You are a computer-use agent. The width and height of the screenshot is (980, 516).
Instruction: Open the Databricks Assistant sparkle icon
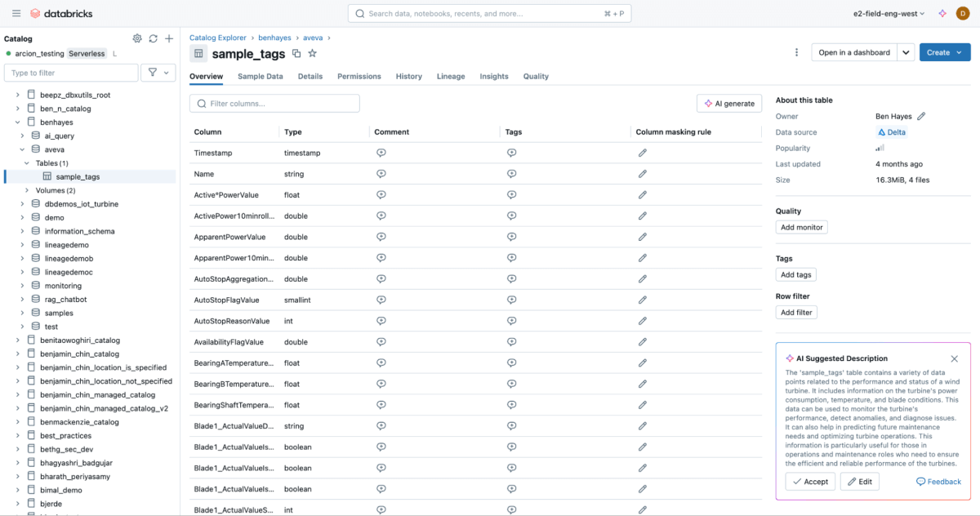[x=942, y=14]
